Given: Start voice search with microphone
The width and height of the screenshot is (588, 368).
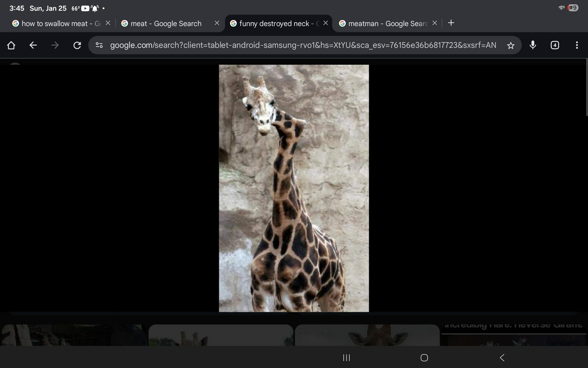Looking at the screenshot, I should pos(533,45).
